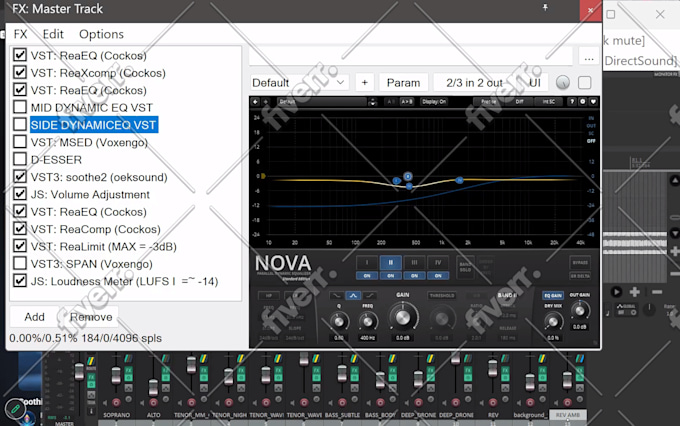The width and height of the screenshot is (680, 426).
Task: Open master track routing icon
Action: point(91,361)
